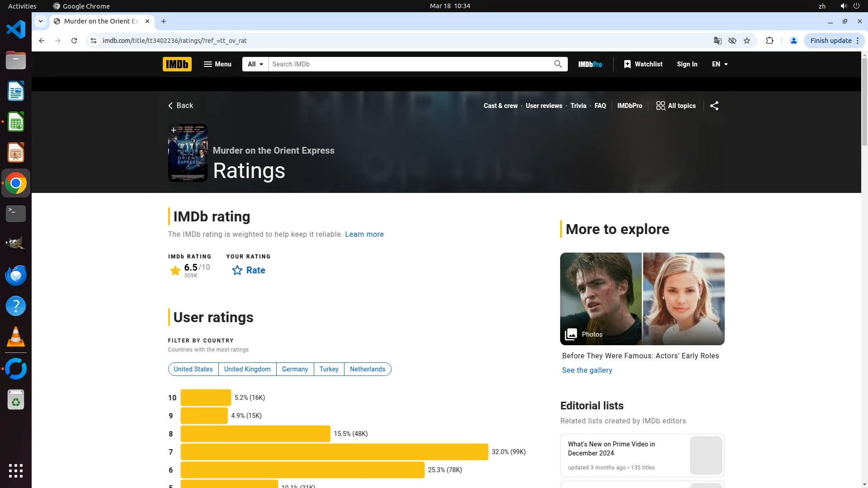Image resolution: width=868 pixels, height=488 pixels.
Task: Filter ratings by United States
Action: coord(193,369)
